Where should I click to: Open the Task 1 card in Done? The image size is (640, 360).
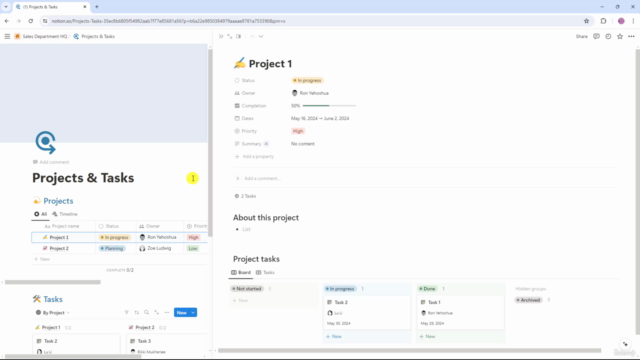[x=460, y=312]
